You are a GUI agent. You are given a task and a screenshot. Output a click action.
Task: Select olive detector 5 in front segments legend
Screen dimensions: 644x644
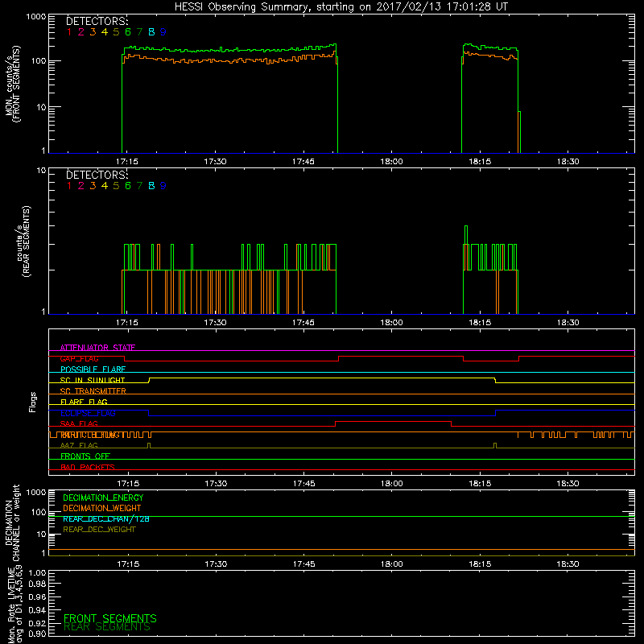pos(116,32)
